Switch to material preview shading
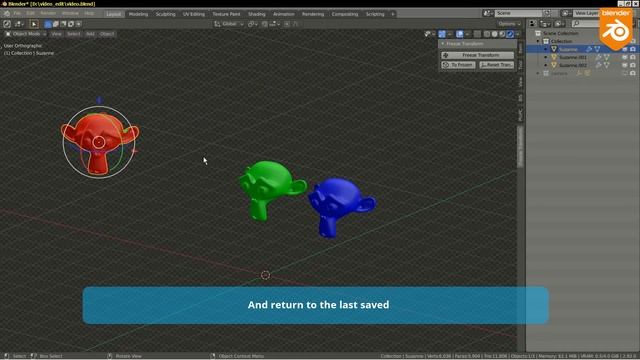 502,34
